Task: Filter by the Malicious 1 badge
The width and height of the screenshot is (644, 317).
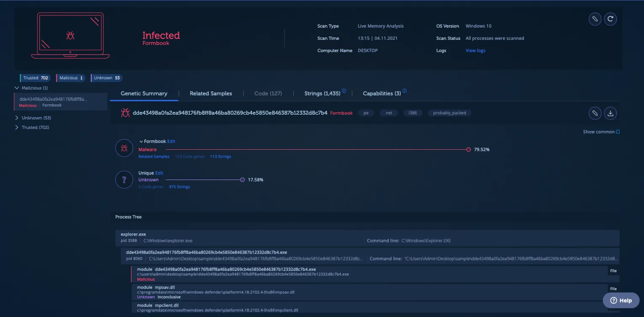Action: [71, 78]
